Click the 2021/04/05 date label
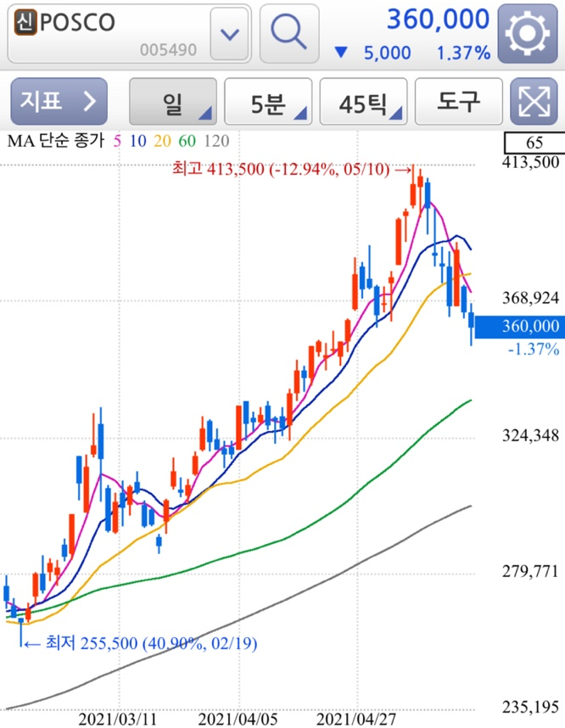565x728 pixels. (x=238, y=719)
